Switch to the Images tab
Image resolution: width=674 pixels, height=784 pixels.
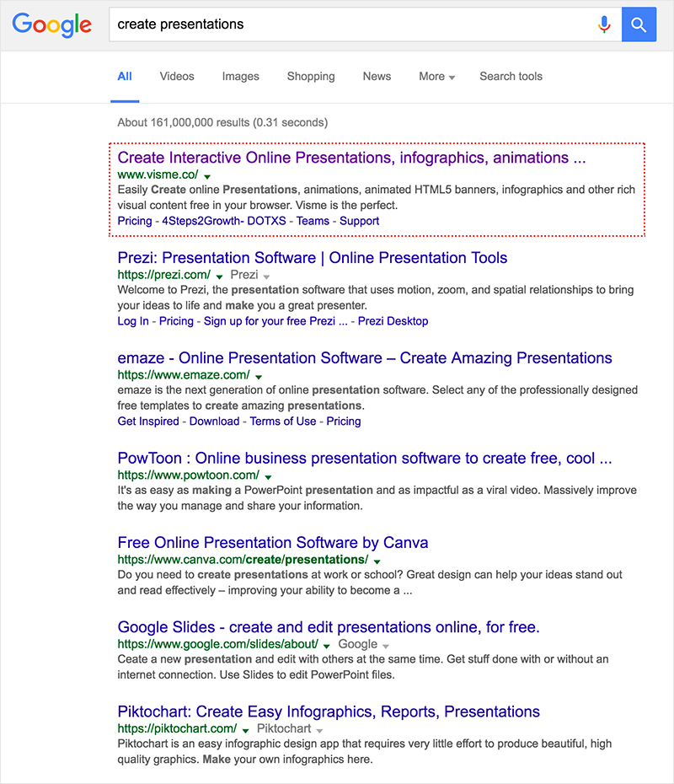pos(240,77)
